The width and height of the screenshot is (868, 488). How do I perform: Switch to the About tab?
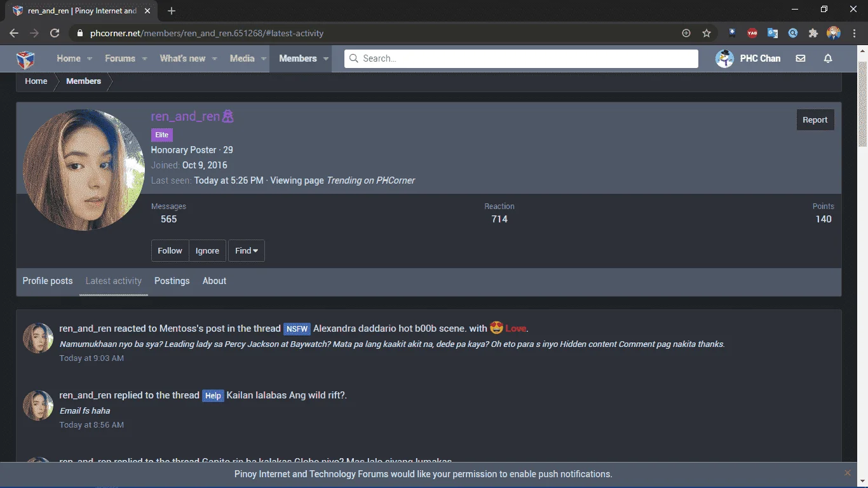click(214, 281)
